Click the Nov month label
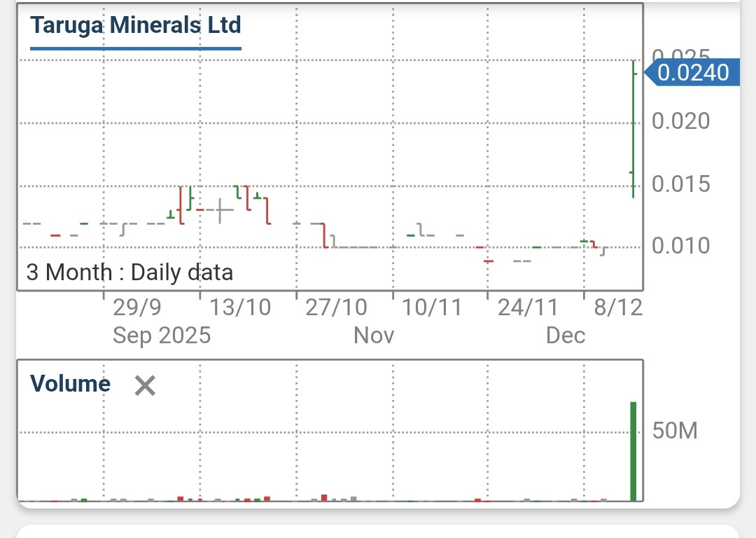 pos(373,336)
